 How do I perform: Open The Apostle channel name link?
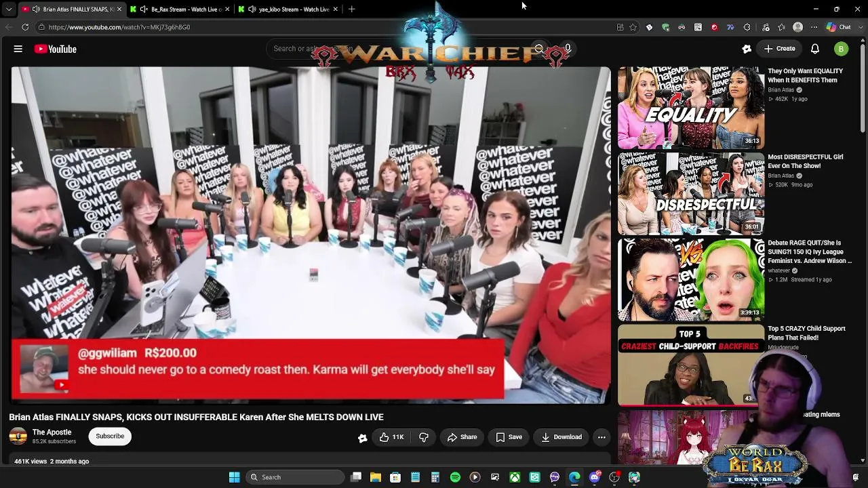pyautogui.click(x=52, y=432)
